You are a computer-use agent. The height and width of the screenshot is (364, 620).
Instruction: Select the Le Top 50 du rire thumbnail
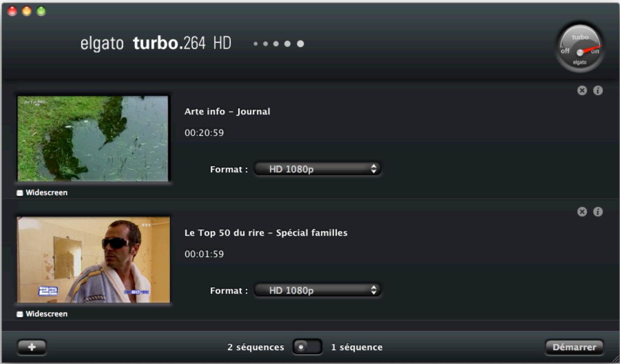[x=93, y=260]
